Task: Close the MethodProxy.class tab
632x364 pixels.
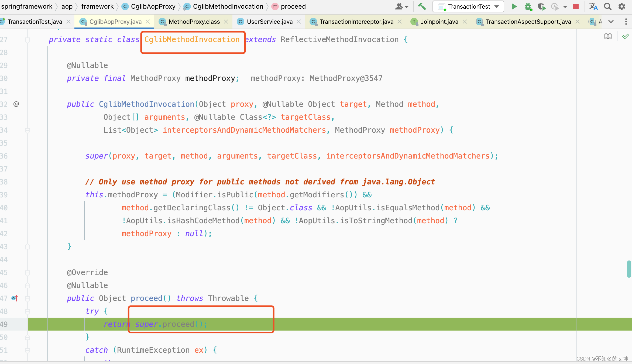Action: coord(226,22)
